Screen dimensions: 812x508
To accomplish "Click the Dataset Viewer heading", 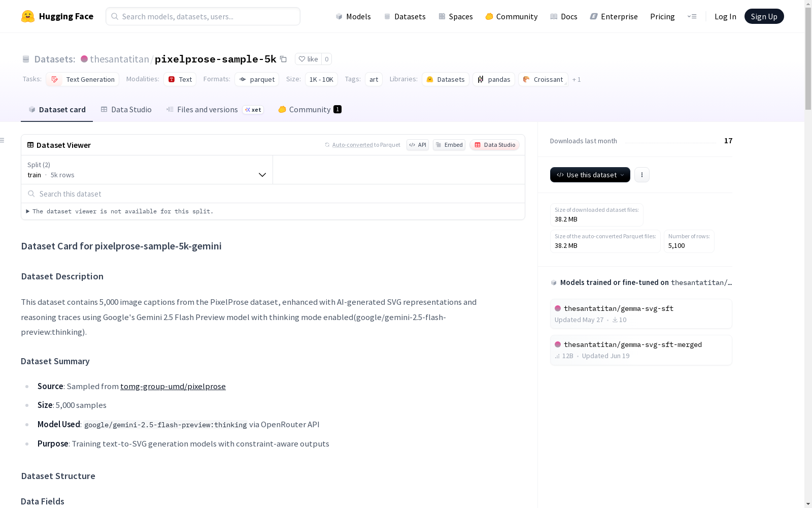I will click(x=63, y=145).
